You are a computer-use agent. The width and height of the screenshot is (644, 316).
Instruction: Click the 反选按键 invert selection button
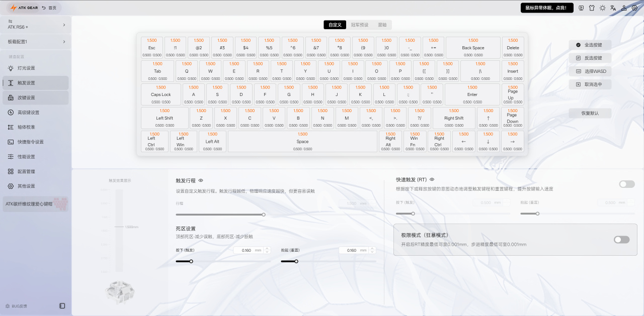click(x=590, y=58)
